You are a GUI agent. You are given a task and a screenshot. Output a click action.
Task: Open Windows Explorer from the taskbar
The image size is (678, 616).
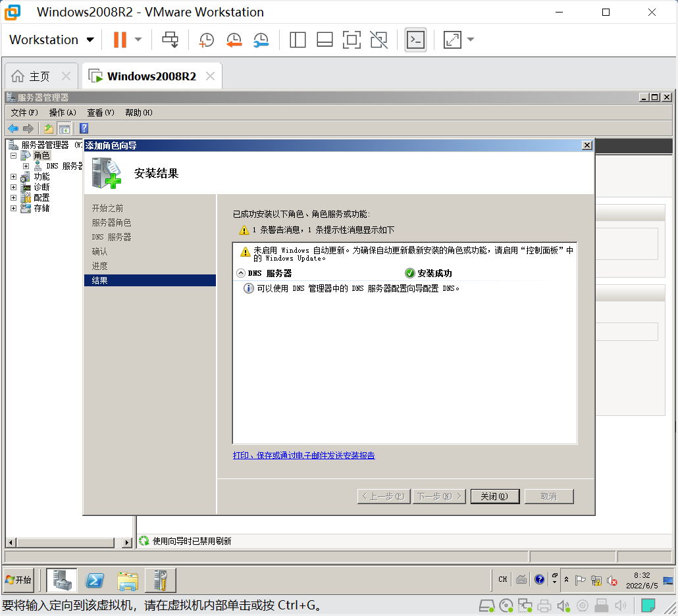(x=128, y=580)
